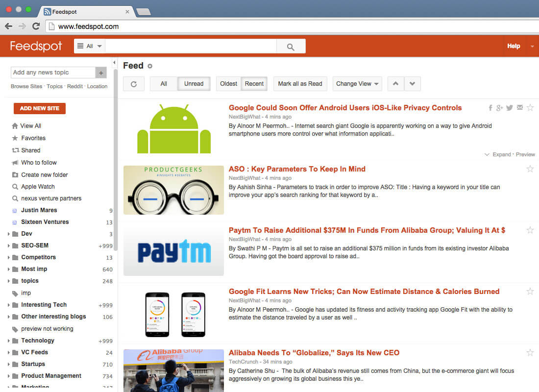Star the Google Android privacy article
539x392 pixels.
tap(530, 108)
